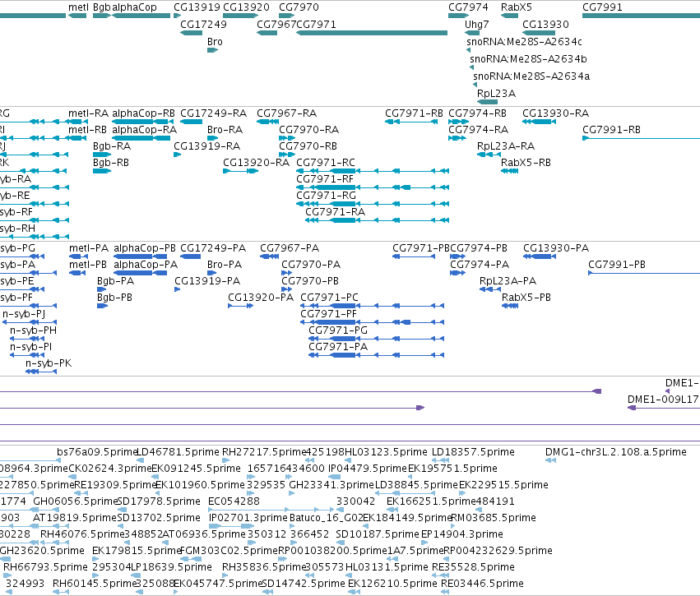This screenshot has width=700, height=596.
Task: Click protein n-syb-PK label
Action: click(x=49, y=363)
